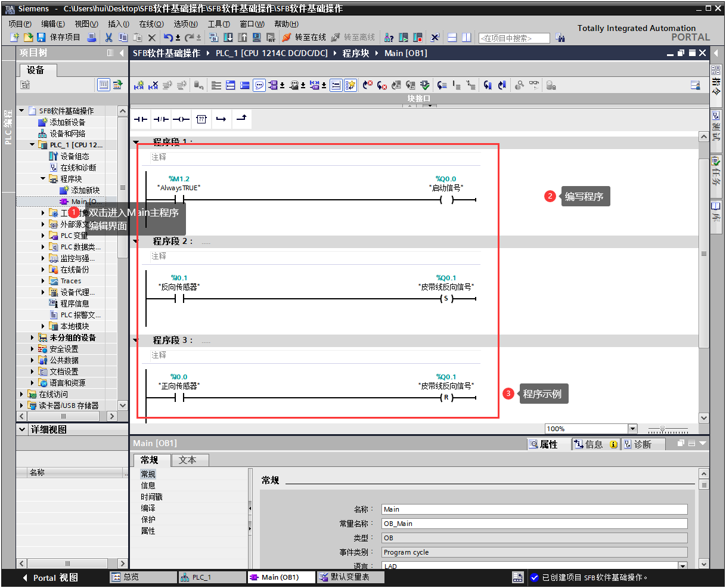Open the 选项(N) menu

(185, 24)
